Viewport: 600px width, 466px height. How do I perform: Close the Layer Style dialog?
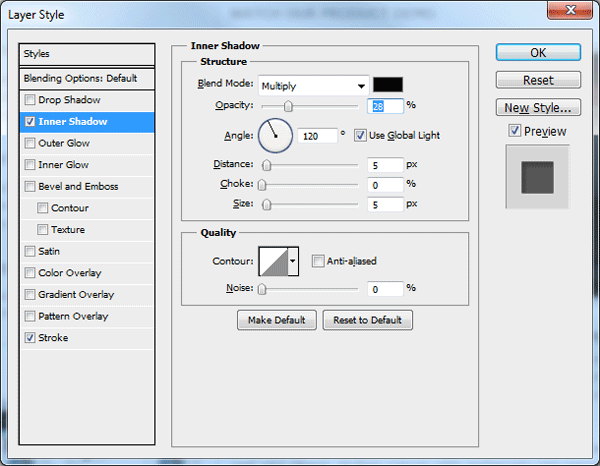click(x=570, y=10)
